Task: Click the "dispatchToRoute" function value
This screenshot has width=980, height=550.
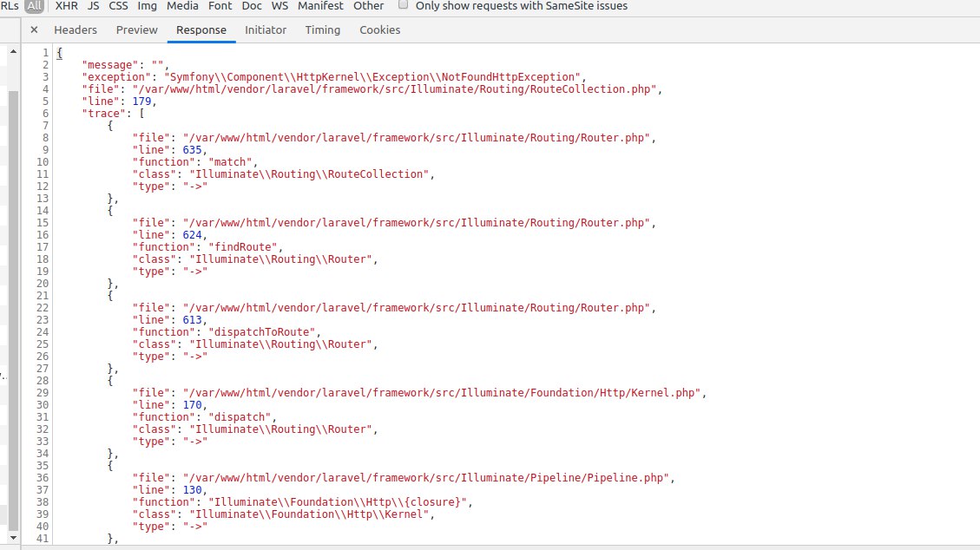Action: (x=262, y=332)
